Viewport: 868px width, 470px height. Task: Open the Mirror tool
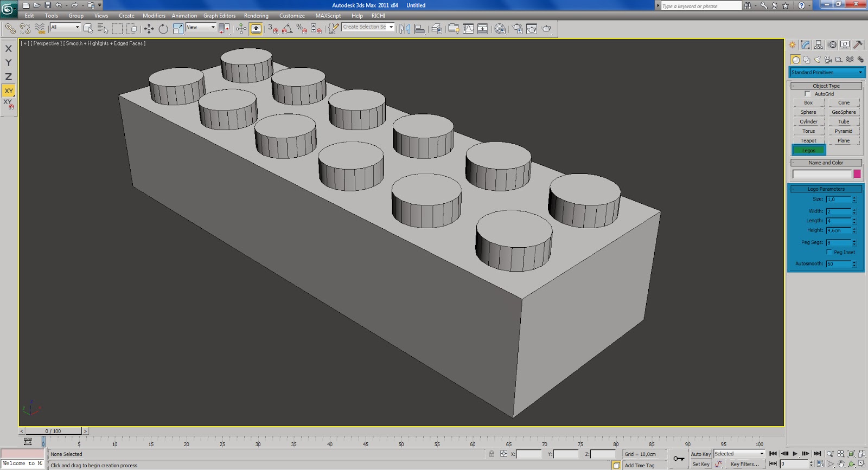pos(405,29)
